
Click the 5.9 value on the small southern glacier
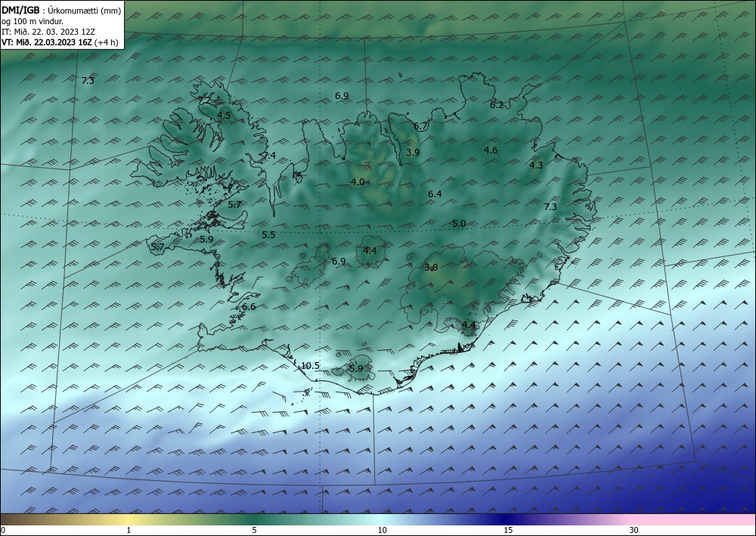click(356, 369)
